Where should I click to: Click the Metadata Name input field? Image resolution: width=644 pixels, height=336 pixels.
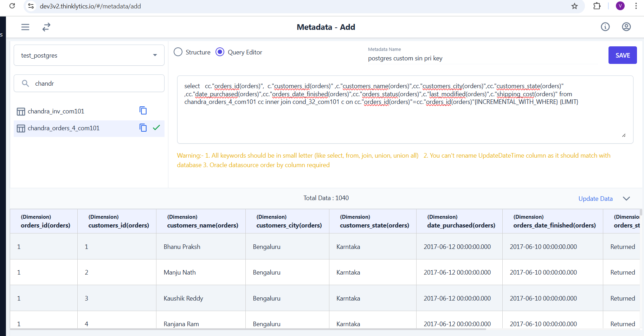point(482,59)
